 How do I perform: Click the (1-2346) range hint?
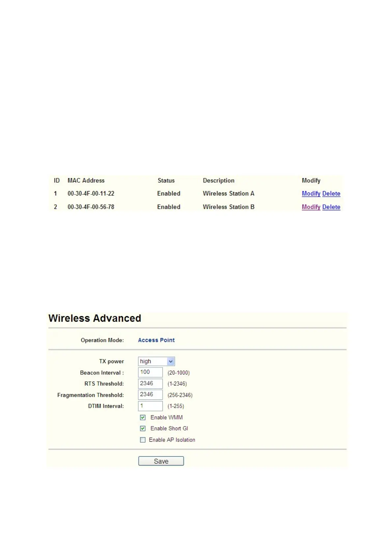177,384
